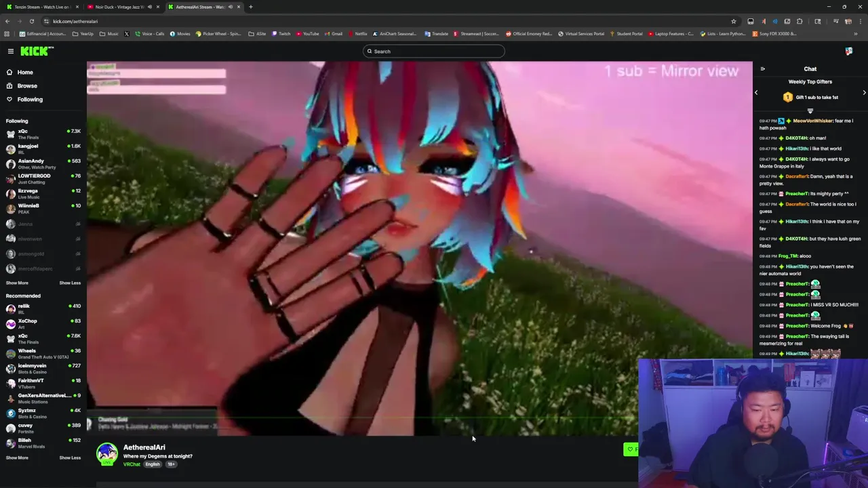Open the Movies bookmarks folder
Image resolution: width=868 pixels, height=488 pixels.
[x=180, y=34]
